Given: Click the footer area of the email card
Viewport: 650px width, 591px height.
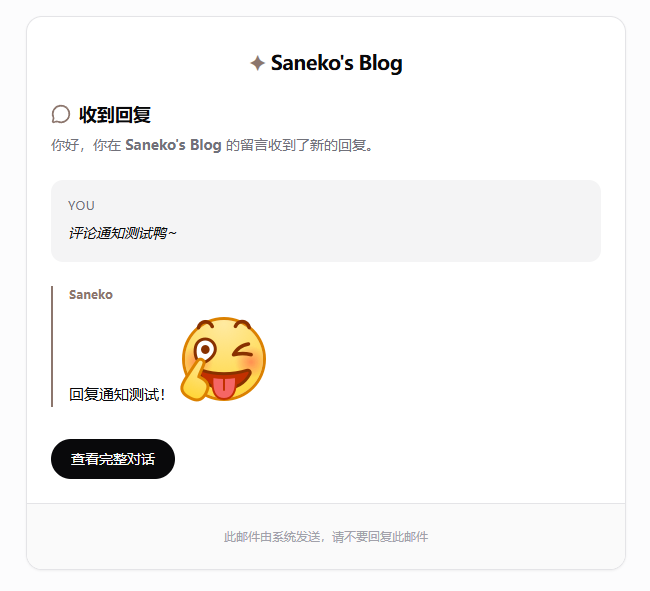Looking at the screenshot, I should pyautogui.click(x=326, y=536).
